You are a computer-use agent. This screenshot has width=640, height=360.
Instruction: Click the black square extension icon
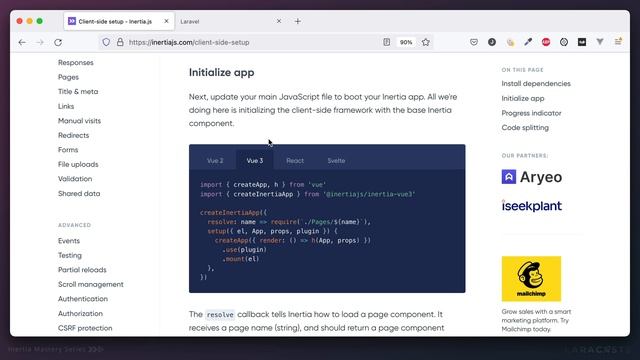pos(582,42)
